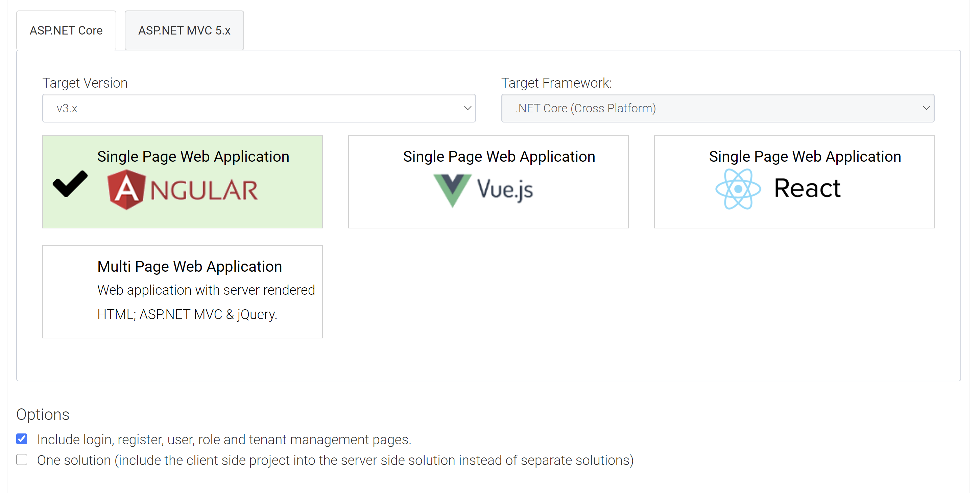Click the Target Framework chevron arrow

point(926,108)
